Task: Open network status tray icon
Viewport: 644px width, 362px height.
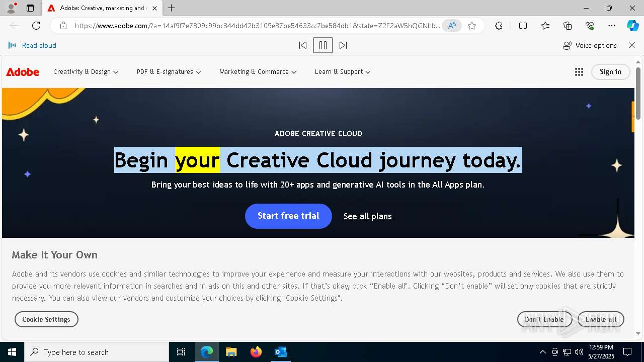Action: click(x=567, y=352)
